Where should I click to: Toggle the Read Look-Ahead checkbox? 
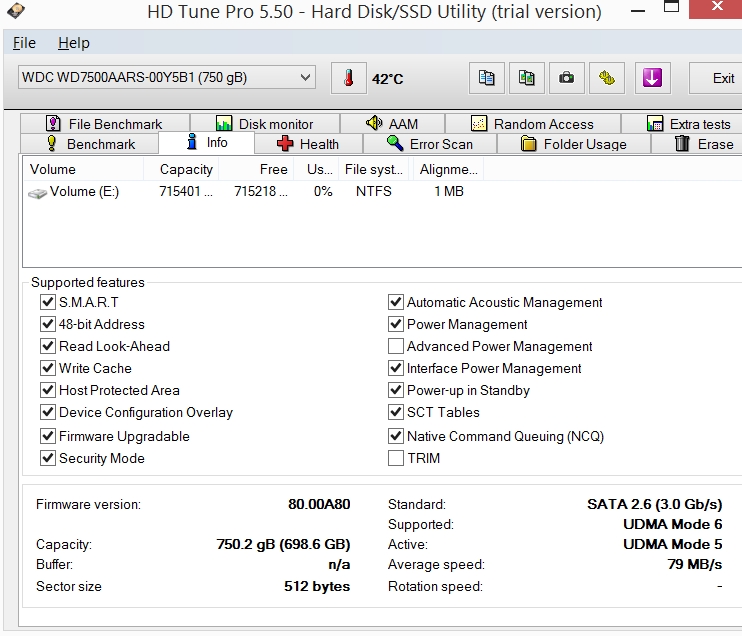(48, 346)
